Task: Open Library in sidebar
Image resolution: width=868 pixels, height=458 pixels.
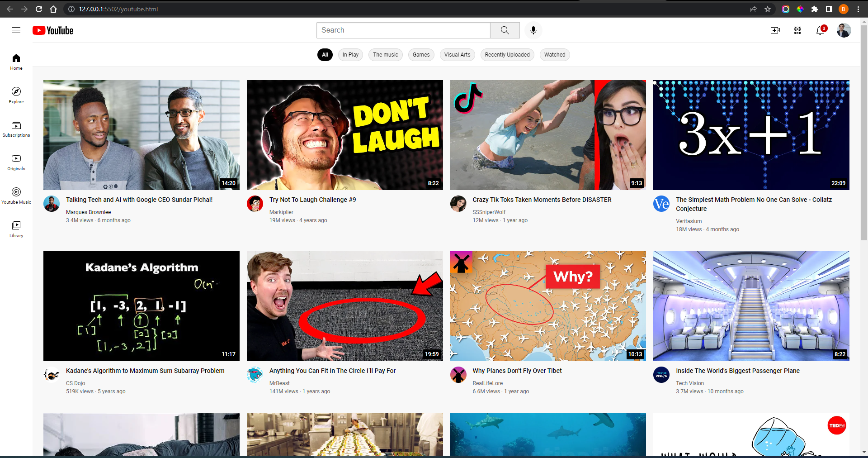Action: 16,229
